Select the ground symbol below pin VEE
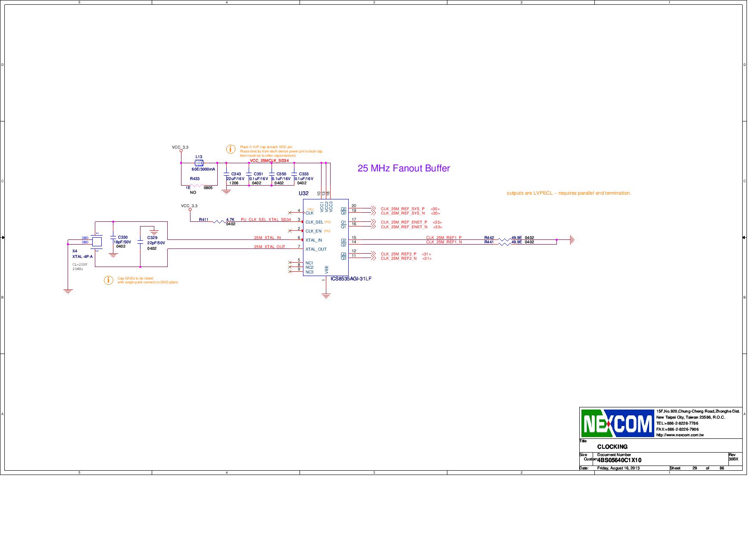 pyautogui.click(x=325, y=295)
